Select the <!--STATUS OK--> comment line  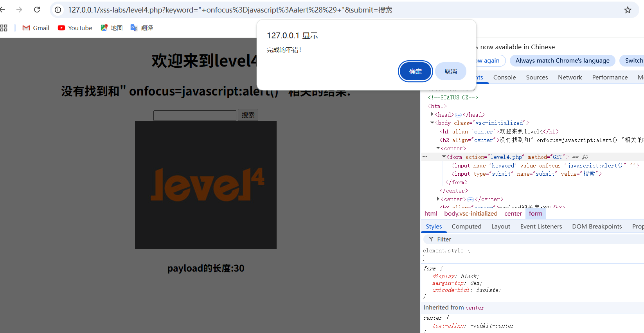pos(453,97)
